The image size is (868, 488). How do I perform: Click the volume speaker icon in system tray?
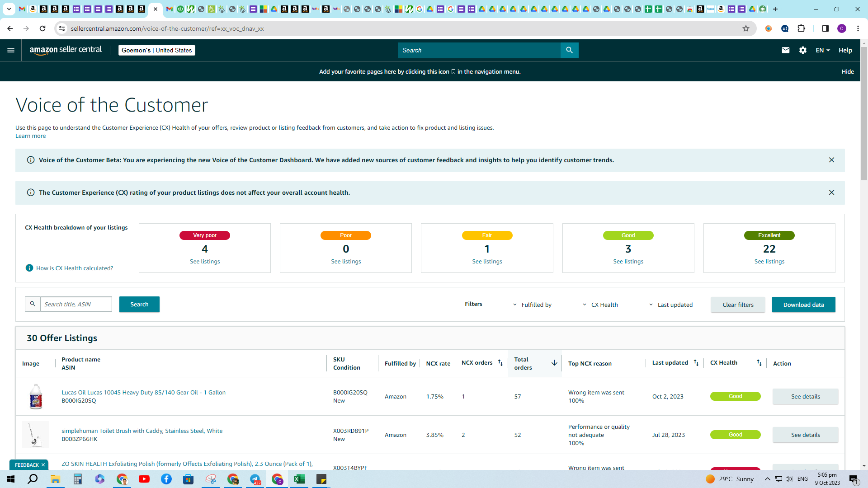point(789,479)
